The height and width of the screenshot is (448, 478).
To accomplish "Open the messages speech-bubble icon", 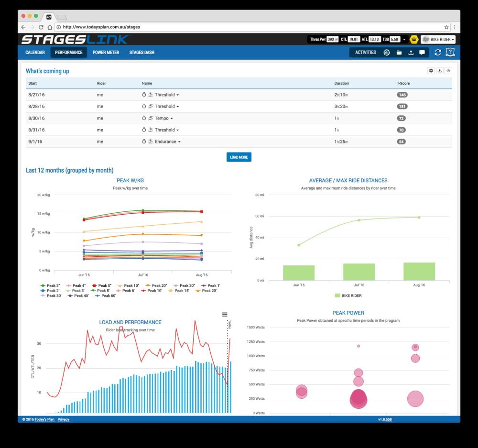I will [422, 53].
